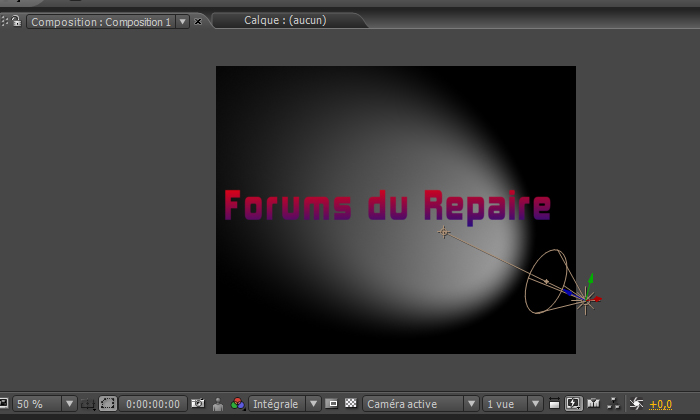Click the Caméra active 3D view field
Screen dimensions: 700x420
(413, 404)
